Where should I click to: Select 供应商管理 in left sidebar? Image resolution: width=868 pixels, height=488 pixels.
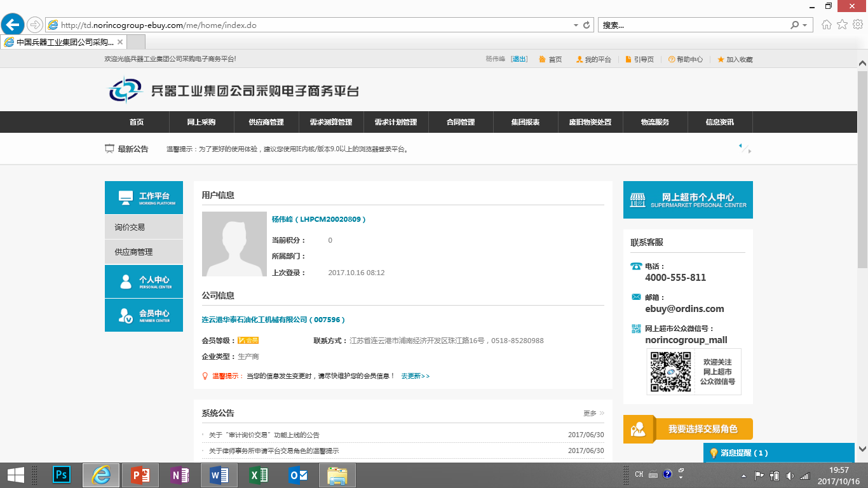(144, 252)
